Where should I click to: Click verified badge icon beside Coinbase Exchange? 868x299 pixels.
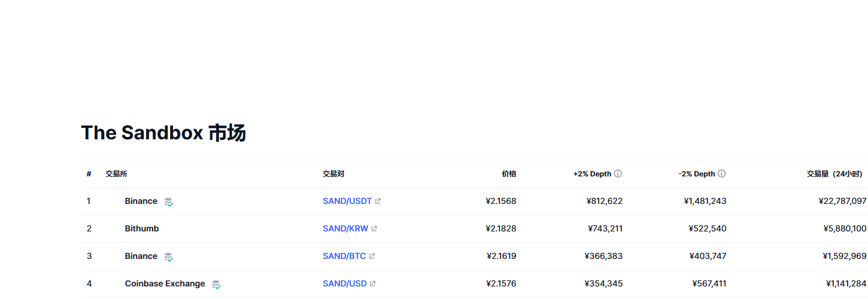tap(216, 285)
